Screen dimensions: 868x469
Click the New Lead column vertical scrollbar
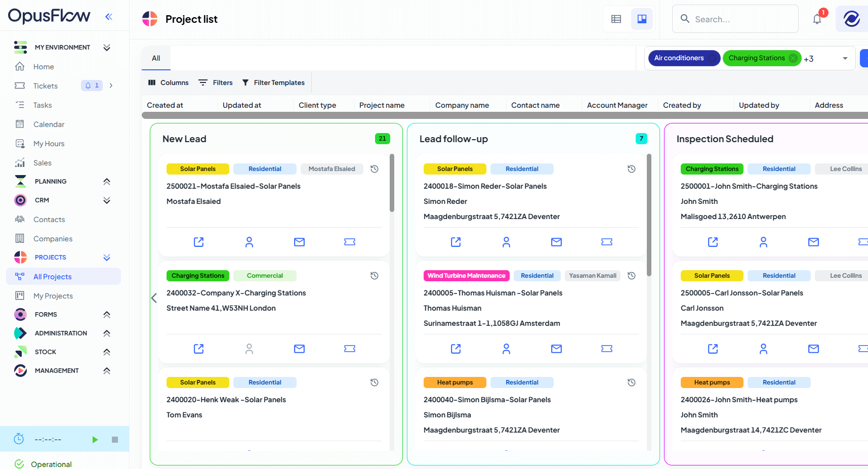click(392, 183)
